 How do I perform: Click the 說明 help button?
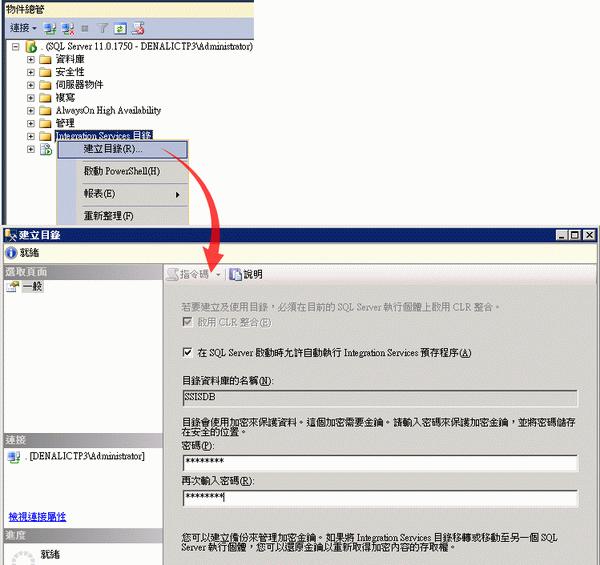[246, 274]
